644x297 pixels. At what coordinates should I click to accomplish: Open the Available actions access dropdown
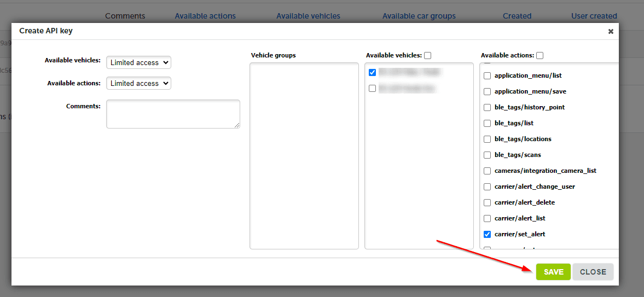click(x=138, y=84)
